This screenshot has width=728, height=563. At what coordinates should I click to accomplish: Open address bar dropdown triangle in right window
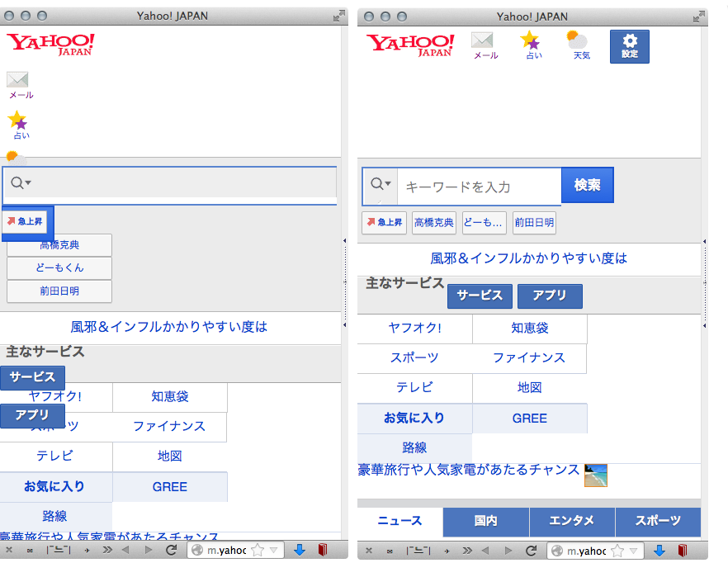tap(633, 551)
